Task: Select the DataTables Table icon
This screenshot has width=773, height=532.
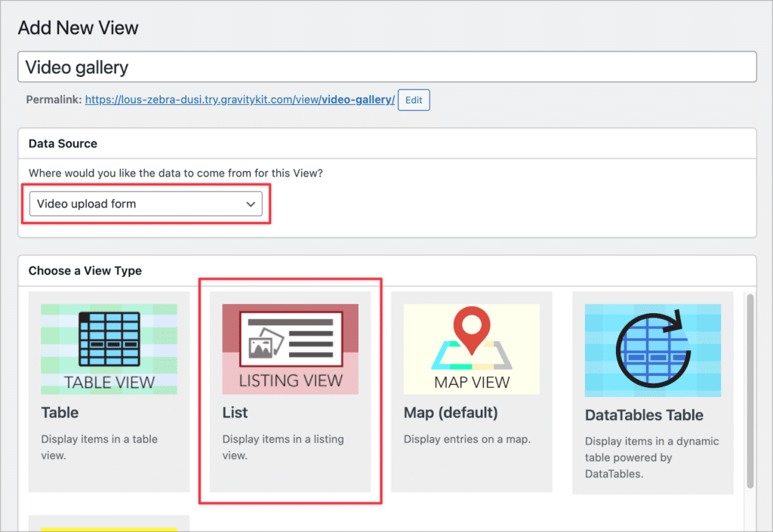Action: 653,350
